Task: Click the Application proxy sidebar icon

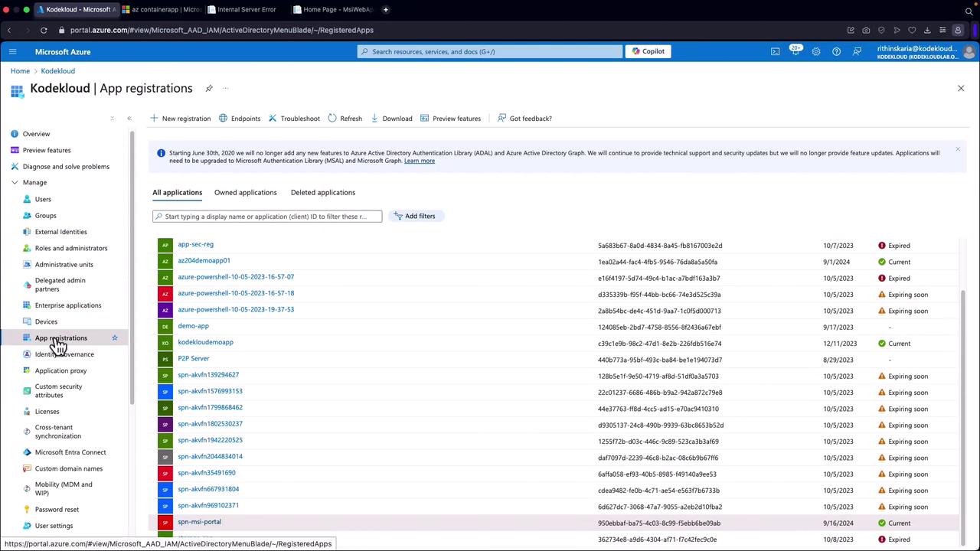Action: click(x=27, y=370)
